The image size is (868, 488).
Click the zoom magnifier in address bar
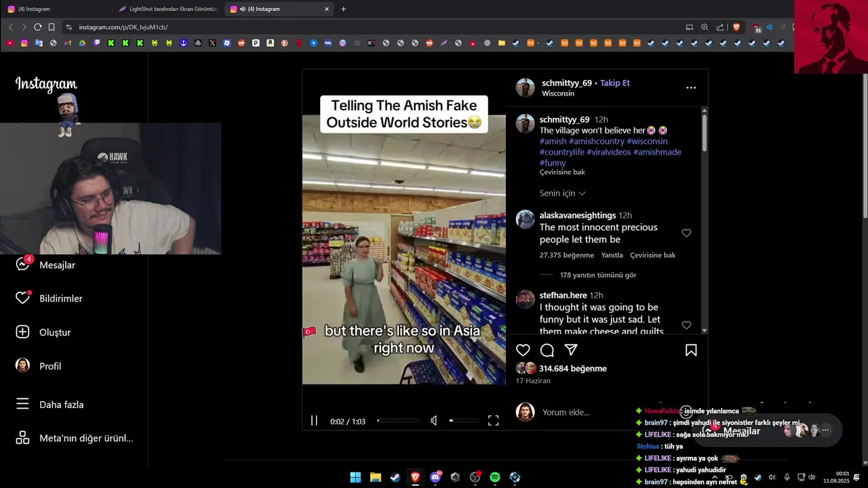point(705,27)
